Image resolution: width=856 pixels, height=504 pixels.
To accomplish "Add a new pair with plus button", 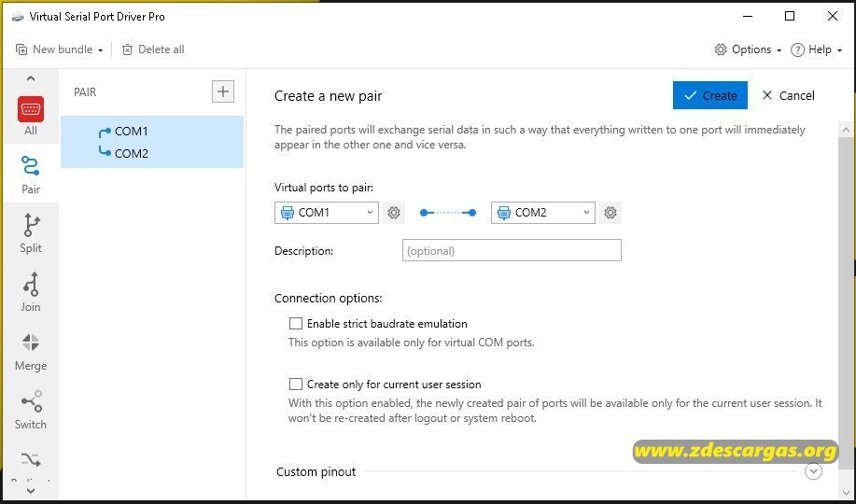I will click(223, 91).
